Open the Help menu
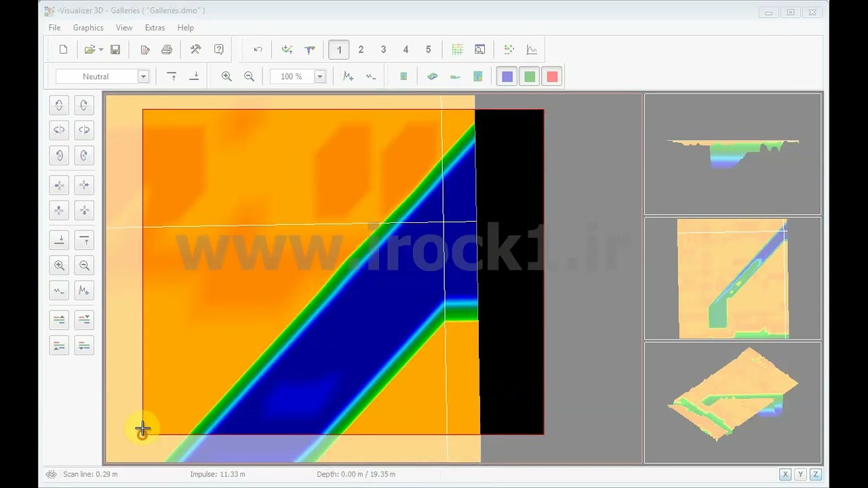 click(x=186, y=28)
